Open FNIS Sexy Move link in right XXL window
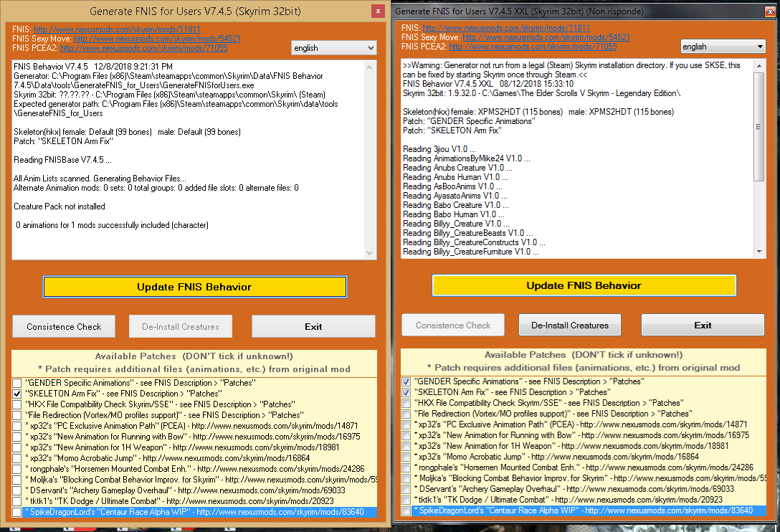The width and height of the screenshot is (780, 532). [x=546, y=37]
